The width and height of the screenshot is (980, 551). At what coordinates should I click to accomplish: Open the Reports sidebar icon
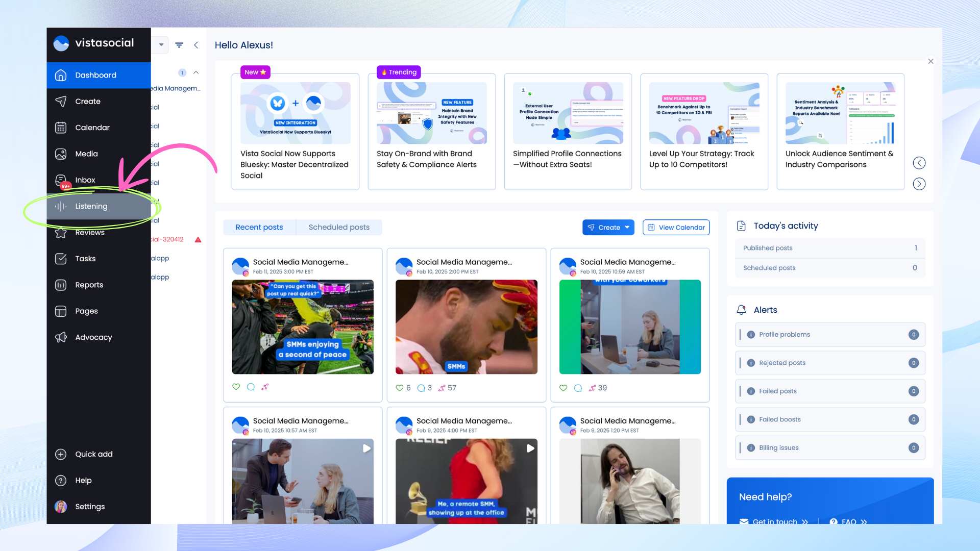61,285
